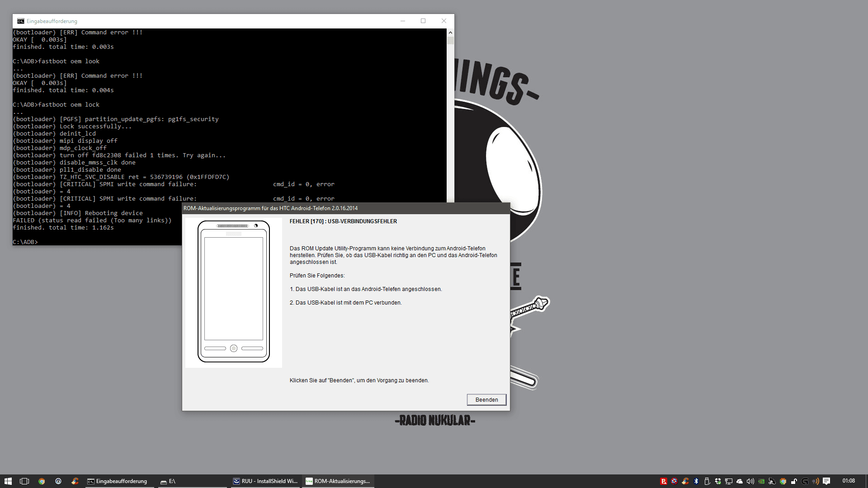This screenshot has width=868, height=488.
Task: Click the Command Prompt scrollbar up arrow
Action: tap(450, 33)
